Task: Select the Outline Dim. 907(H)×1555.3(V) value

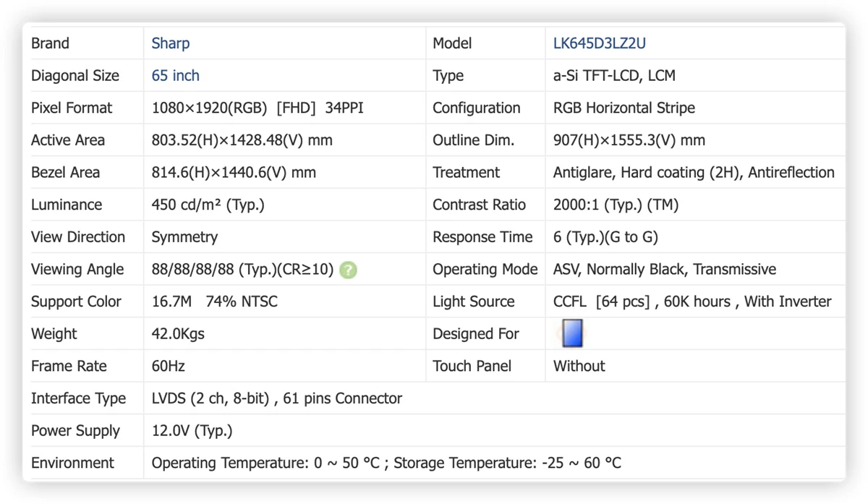Action: coord(629,140)
